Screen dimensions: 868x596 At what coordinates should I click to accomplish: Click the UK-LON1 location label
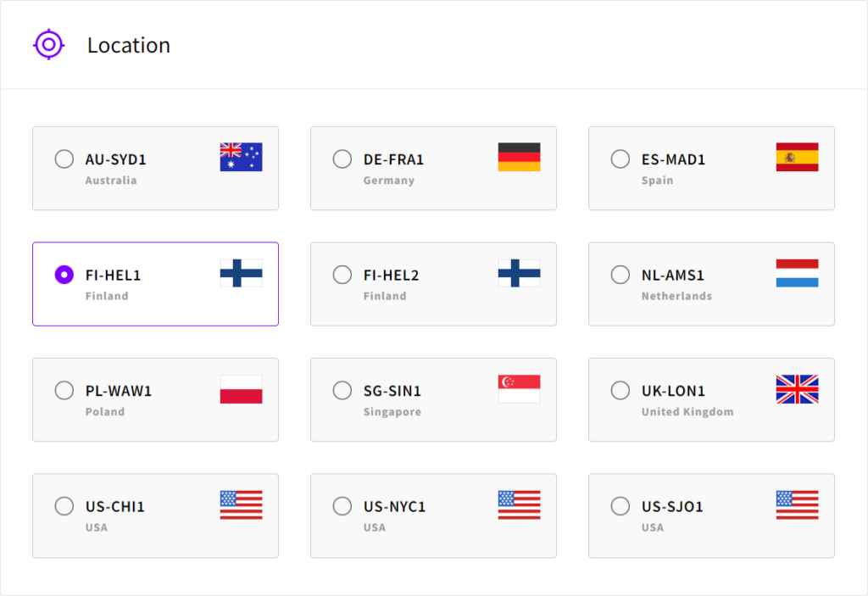coord(673,391)
